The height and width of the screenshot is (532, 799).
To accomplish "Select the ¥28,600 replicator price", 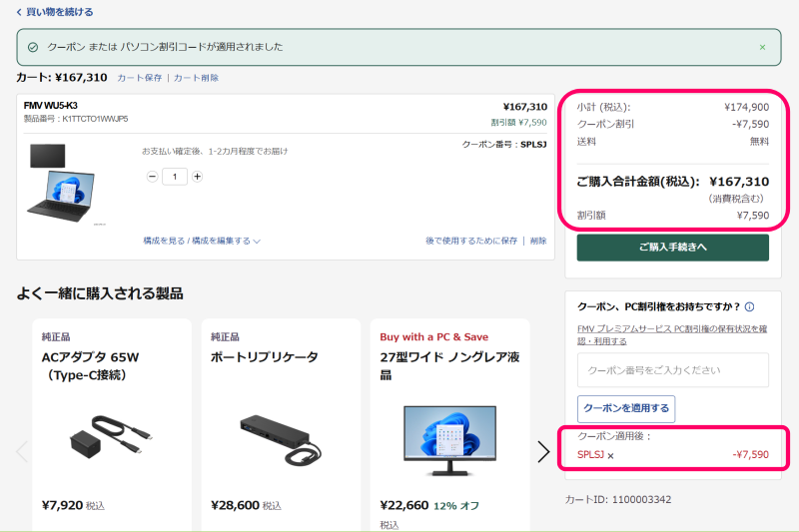I will [236, 505].
